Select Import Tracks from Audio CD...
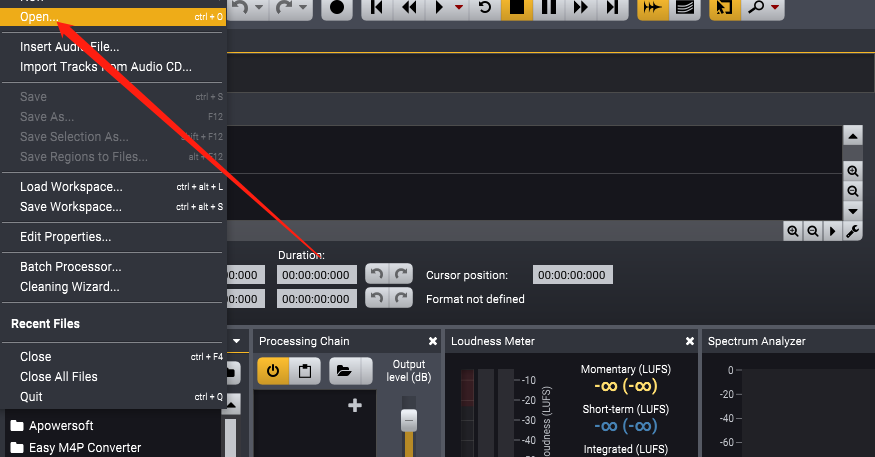The width and height of the screenshot is (875, 457). (112, 67)
